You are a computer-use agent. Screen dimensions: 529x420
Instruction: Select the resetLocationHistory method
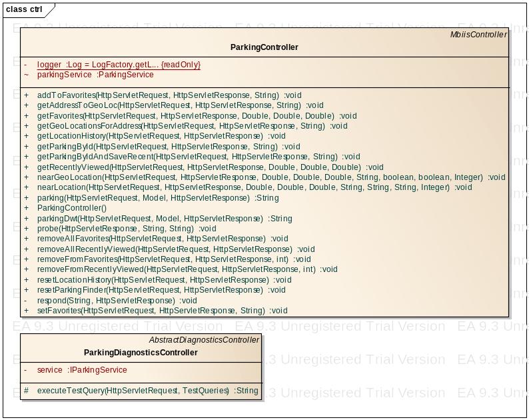point(165,280)
